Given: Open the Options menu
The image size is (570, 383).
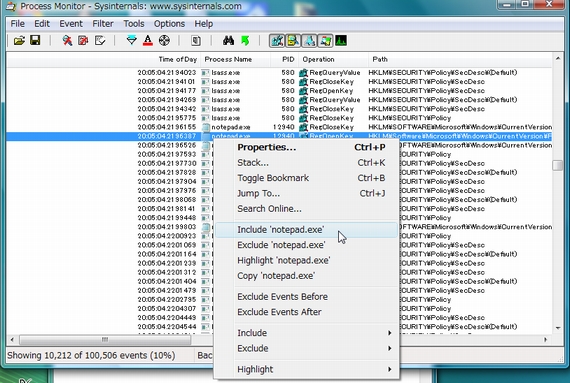Looking at the screenshot, I should 169,24.
